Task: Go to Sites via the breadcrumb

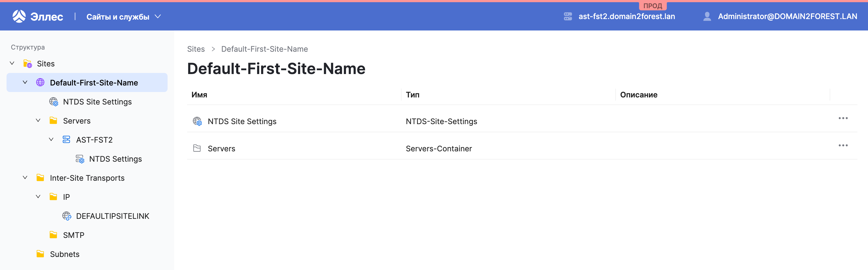Action: click(x=196, y=49)
